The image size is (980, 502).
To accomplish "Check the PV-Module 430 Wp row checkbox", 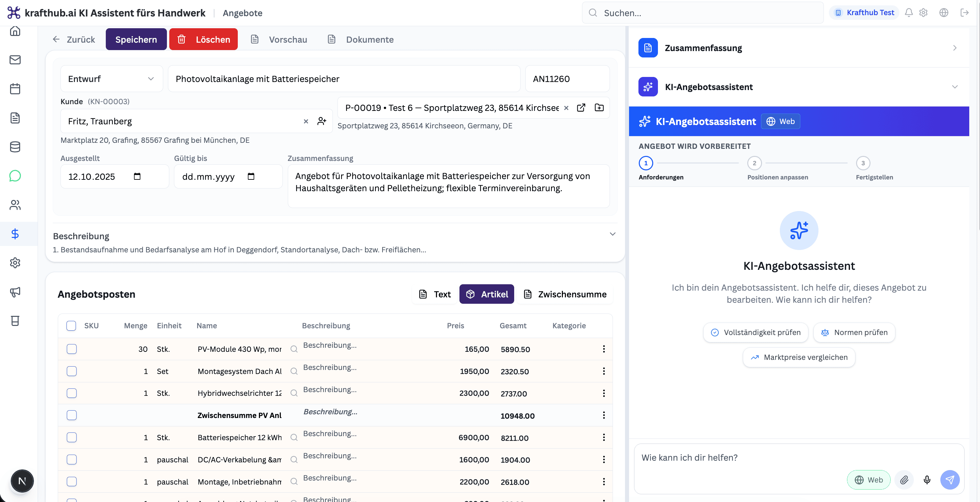I will click(x=72, y=349).
